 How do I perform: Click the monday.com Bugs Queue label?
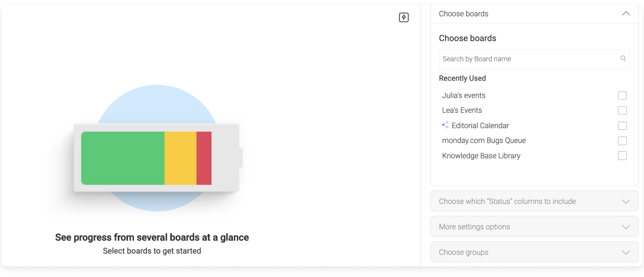(484, 141)
